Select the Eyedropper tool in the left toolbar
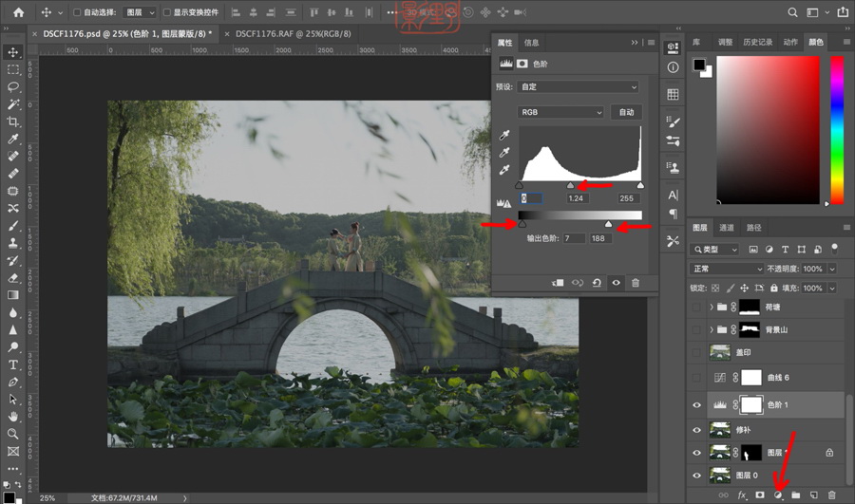 [x=13, y=139]
